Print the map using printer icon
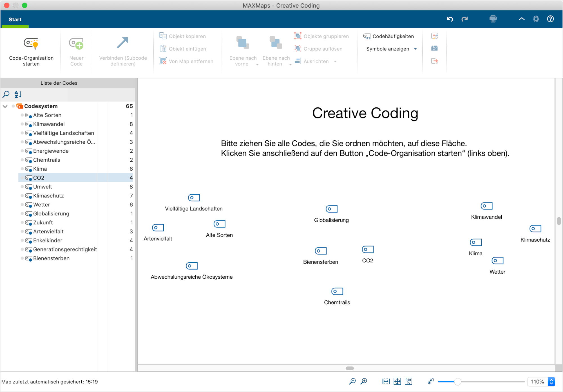This screenshot has height=392, width=563. coord(493,19)
